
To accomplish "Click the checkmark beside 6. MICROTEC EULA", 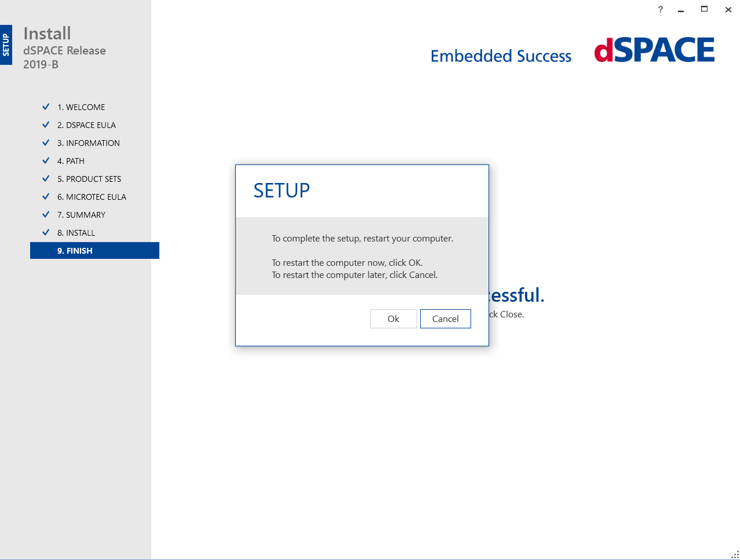I will 46,196.
